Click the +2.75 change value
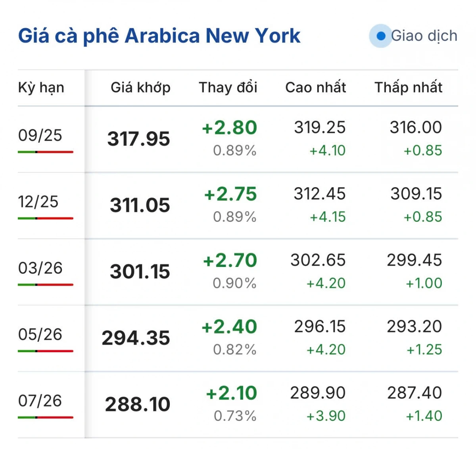The image size is (476, 449). click(230, 194)
